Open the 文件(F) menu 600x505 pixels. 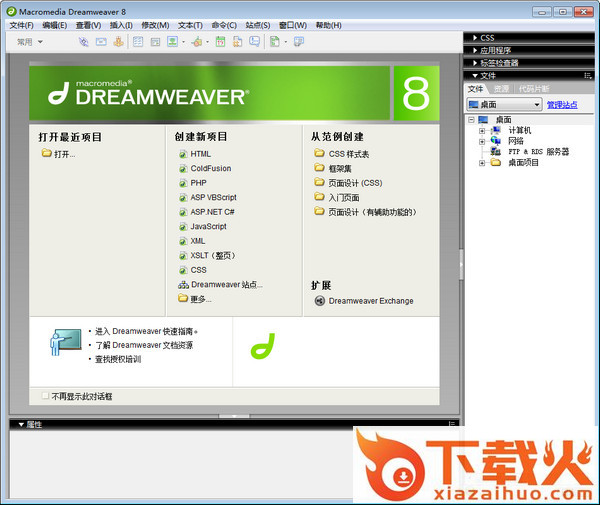click(x=21, y=25)
